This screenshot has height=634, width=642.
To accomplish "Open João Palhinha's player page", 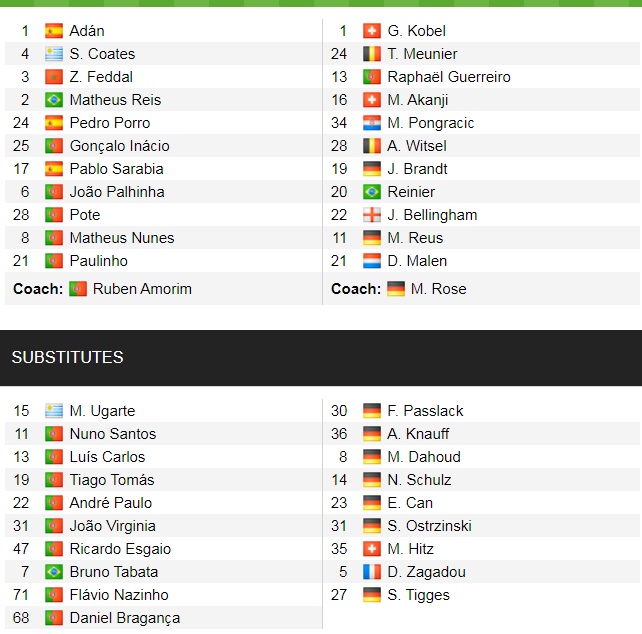I will coord(117,192).
